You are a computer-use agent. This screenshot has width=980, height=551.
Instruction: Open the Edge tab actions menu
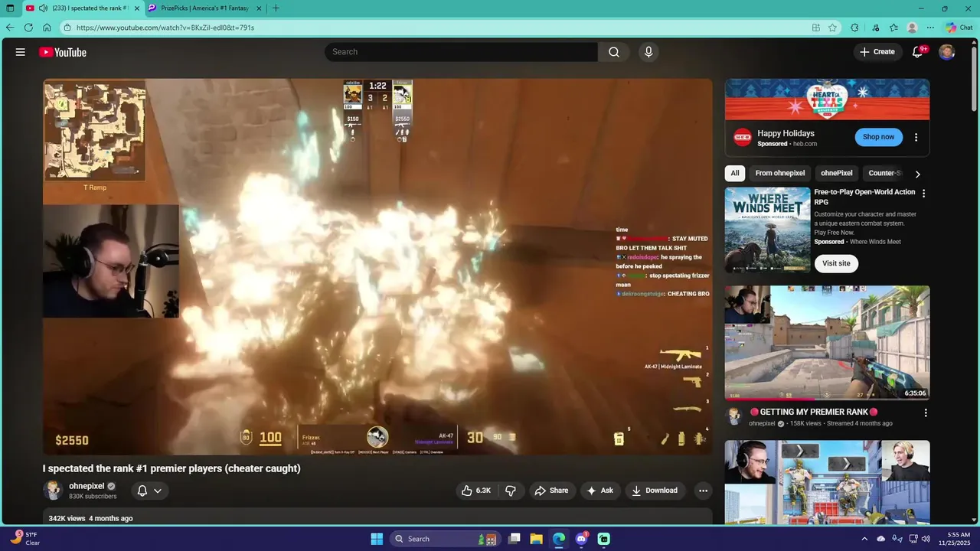tap(10, 8)
